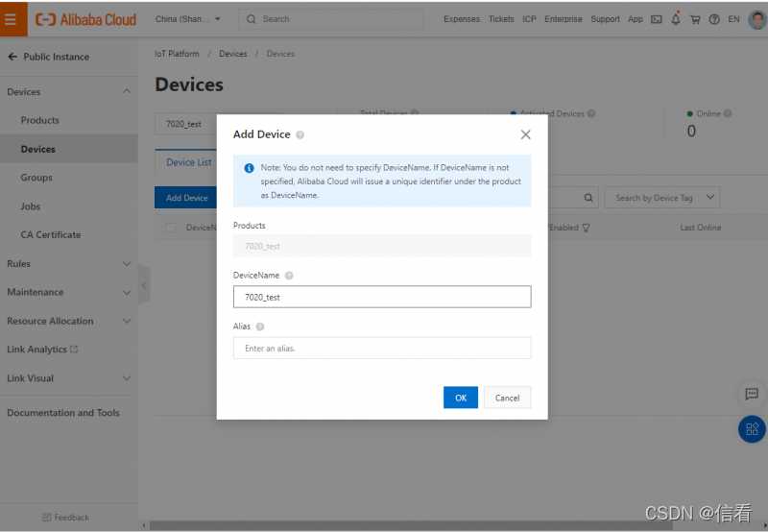The height and width of the screenshot is (532, 768).
Task: Open the Search by Device Tag dropdown
Action: click(662, 198)
